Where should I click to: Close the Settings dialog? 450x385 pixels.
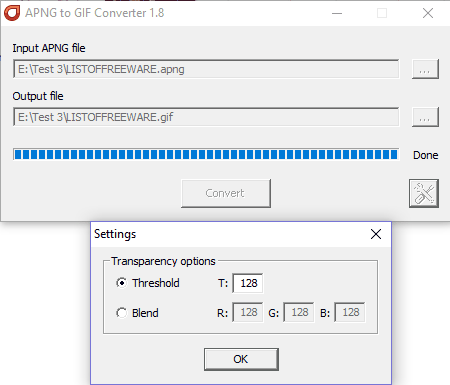click(x=376, y=234)
